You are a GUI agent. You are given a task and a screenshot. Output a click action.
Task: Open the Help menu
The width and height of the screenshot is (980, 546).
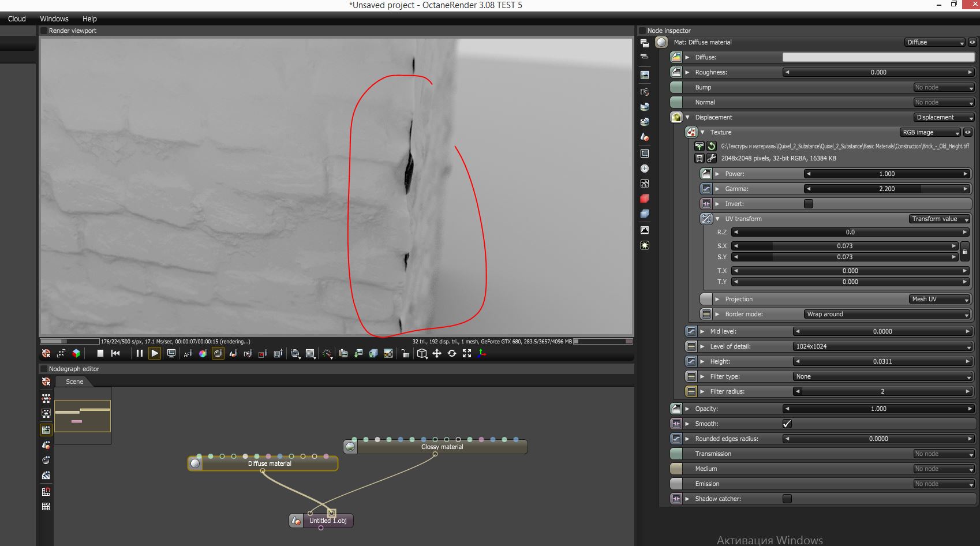coord(89,19)
